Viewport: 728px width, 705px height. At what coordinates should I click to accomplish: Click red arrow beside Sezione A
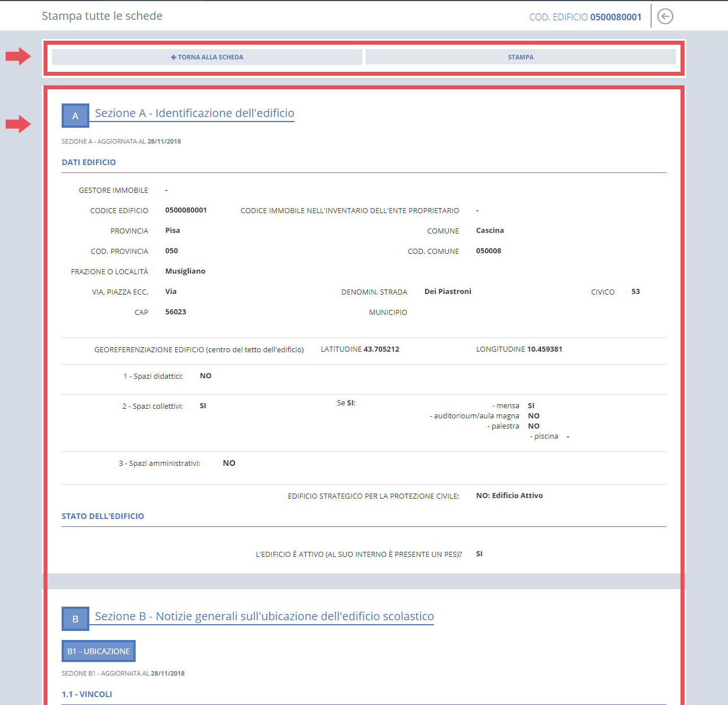click(x=18, y=124)
